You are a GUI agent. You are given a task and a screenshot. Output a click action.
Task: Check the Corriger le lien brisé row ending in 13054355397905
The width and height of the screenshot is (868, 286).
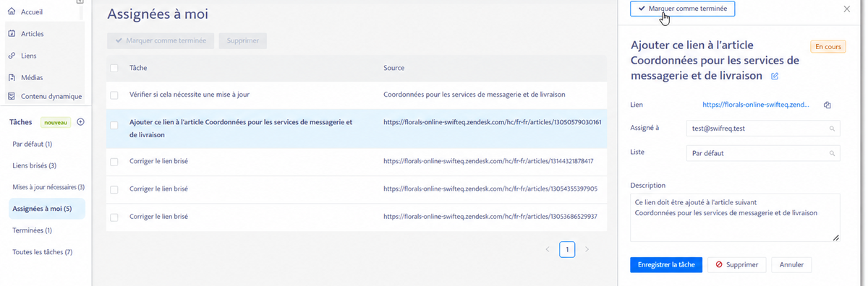point(114,189)
